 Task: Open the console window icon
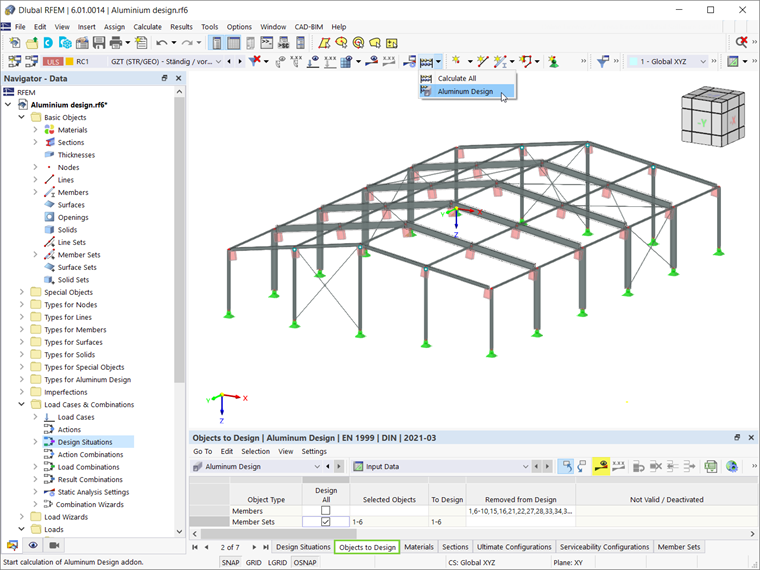click(x=267, y=43)
